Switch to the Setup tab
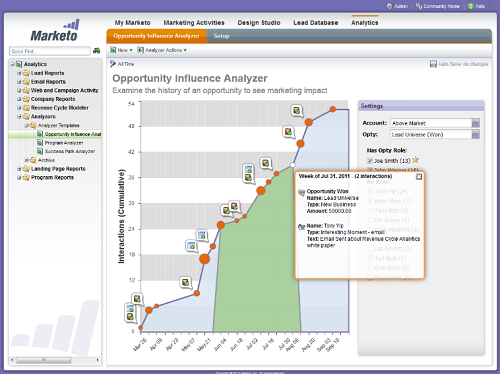 click(x=221, y=36)
